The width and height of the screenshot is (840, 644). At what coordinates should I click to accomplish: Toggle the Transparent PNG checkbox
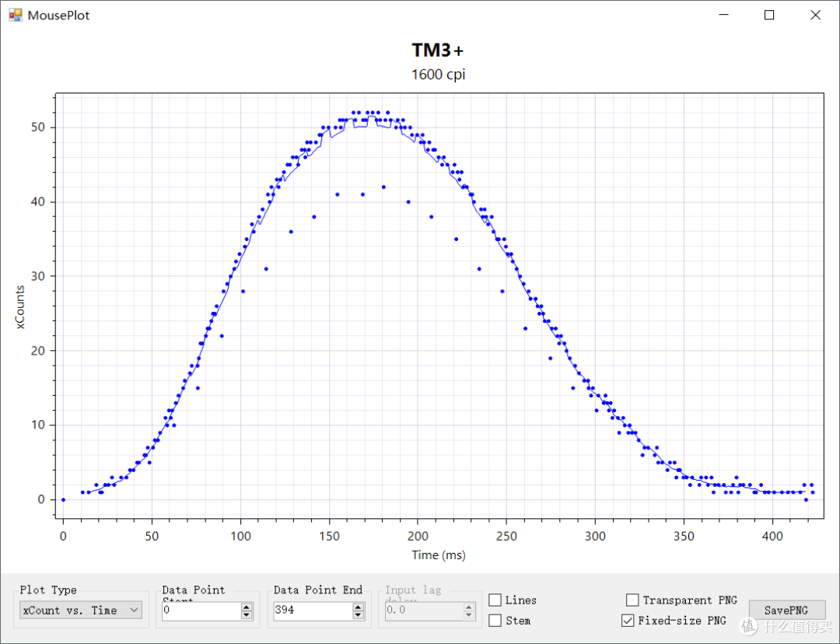[x=632, y=600]
